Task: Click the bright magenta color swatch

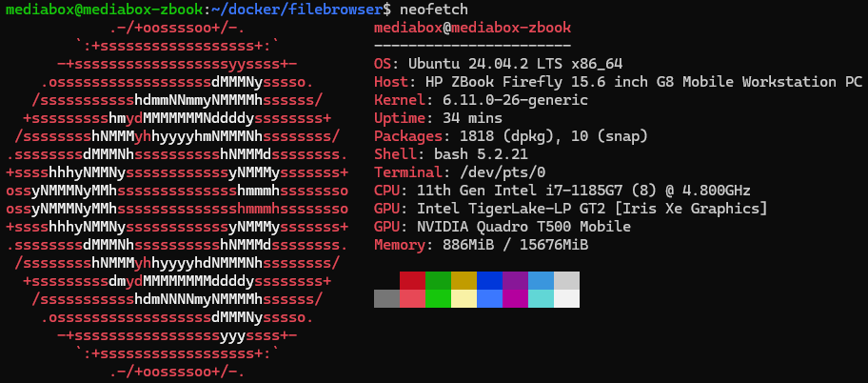Action: tap(516, 298)
